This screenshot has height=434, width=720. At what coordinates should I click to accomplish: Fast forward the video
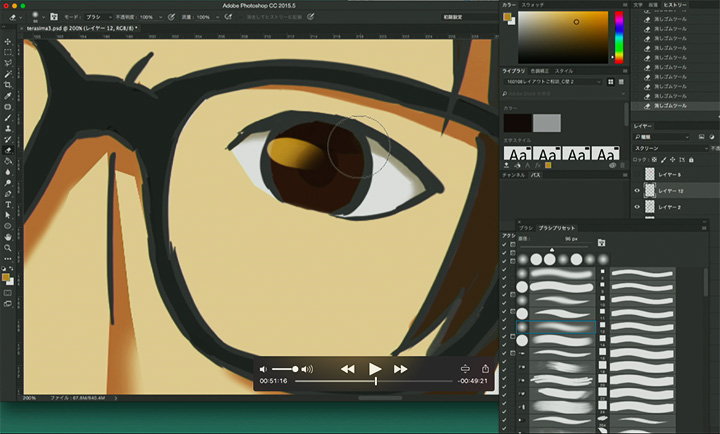click(400, 369)
